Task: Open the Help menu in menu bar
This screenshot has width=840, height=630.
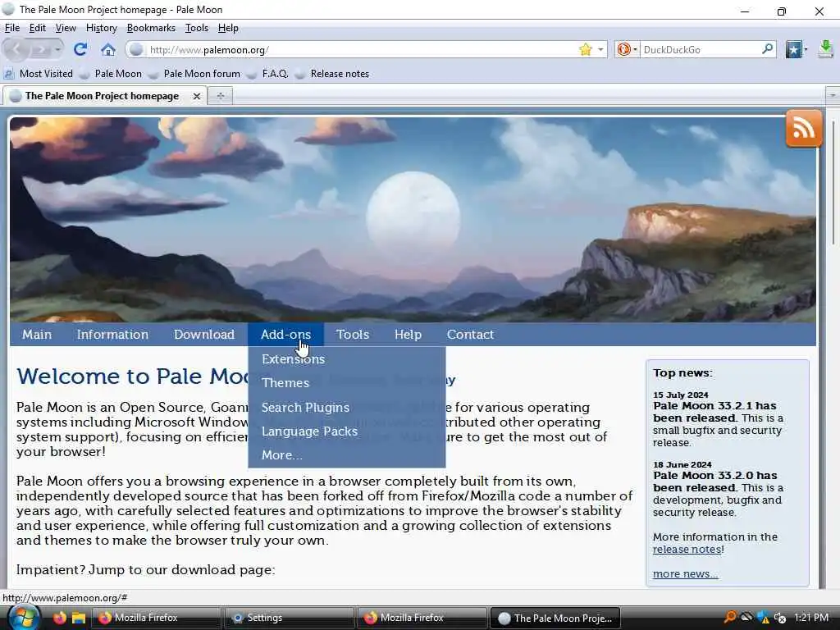Action: point(228,28)
